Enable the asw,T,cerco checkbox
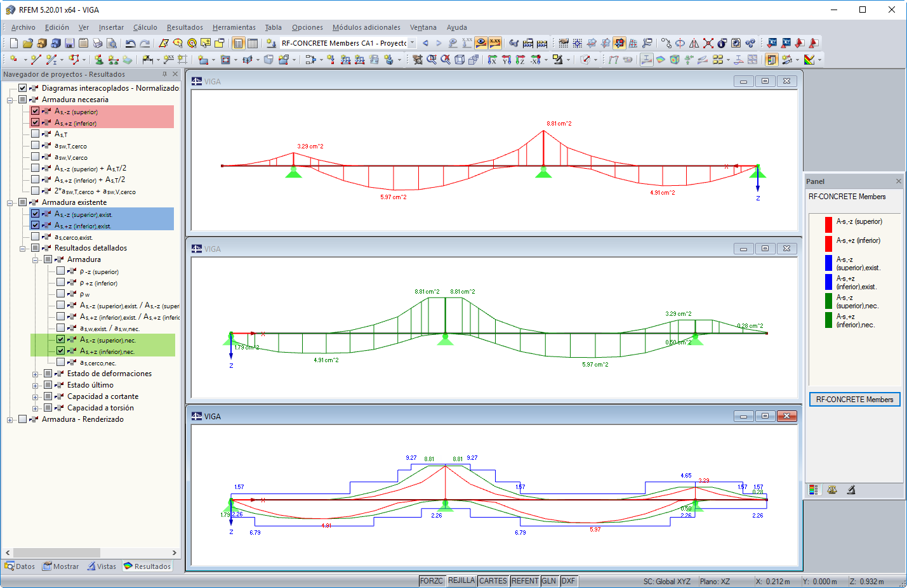This screenshot has height=588, width=907. (35, 145)
